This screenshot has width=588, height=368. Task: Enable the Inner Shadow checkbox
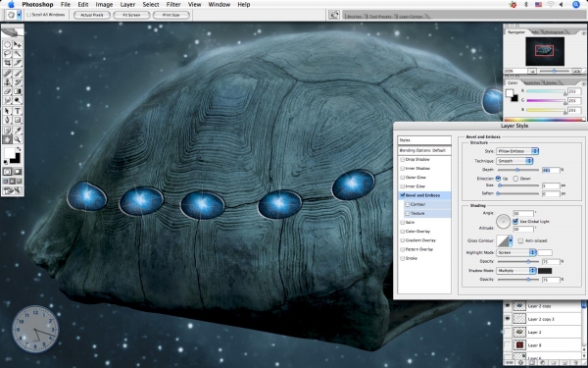[403, 168]
